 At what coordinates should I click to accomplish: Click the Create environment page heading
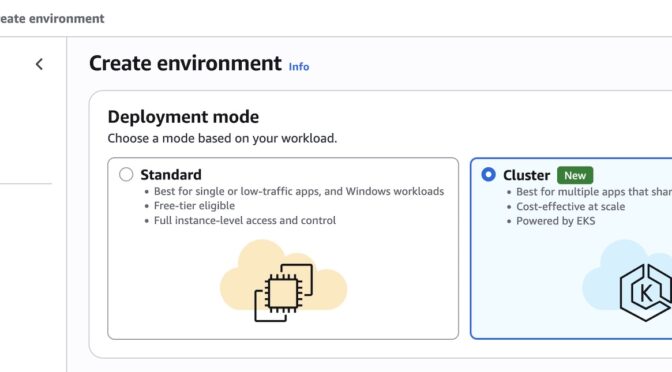tap(185, 63)
